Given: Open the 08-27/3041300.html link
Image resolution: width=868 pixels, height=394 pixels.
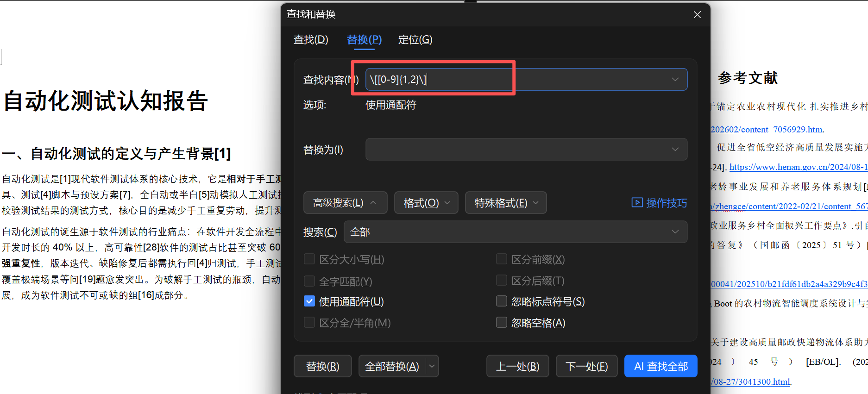Looking at the screenshot, I should coord(750,382).
